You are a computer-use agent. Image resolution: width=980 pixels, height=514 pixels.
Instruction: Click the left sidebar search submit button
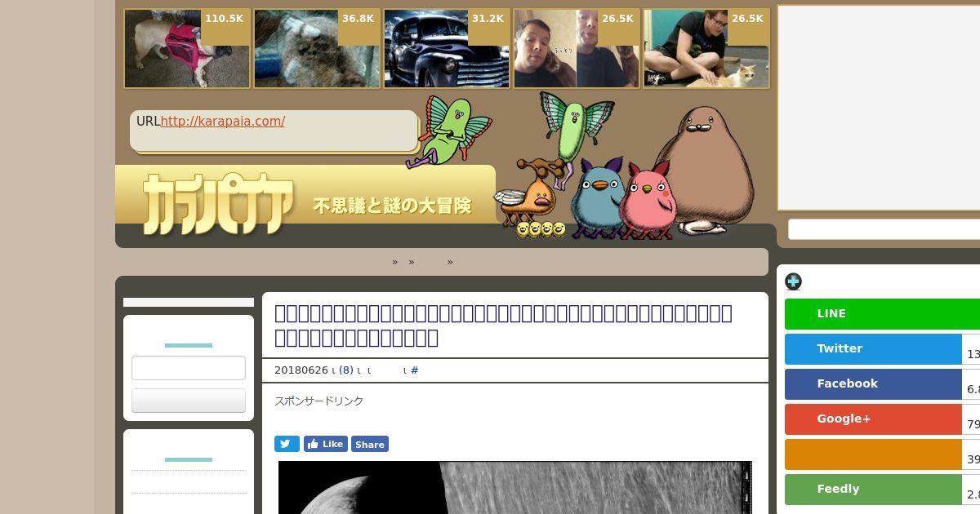[189, 401]
